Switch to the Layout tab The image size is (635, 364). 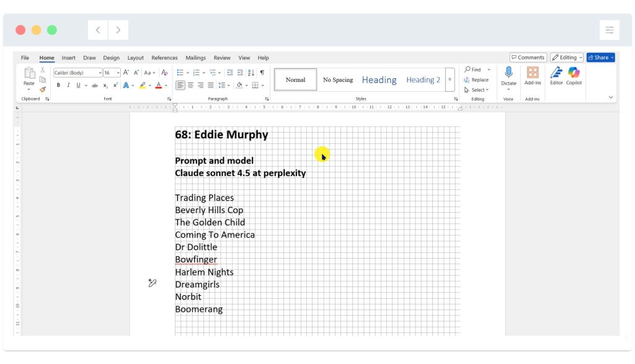tap(136, 58)
